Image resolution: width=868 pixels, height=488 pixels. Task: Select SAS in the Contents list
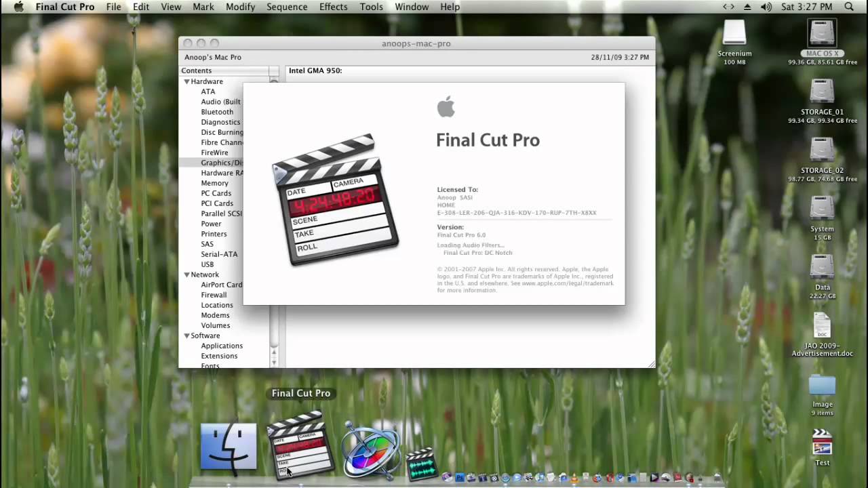207,244
